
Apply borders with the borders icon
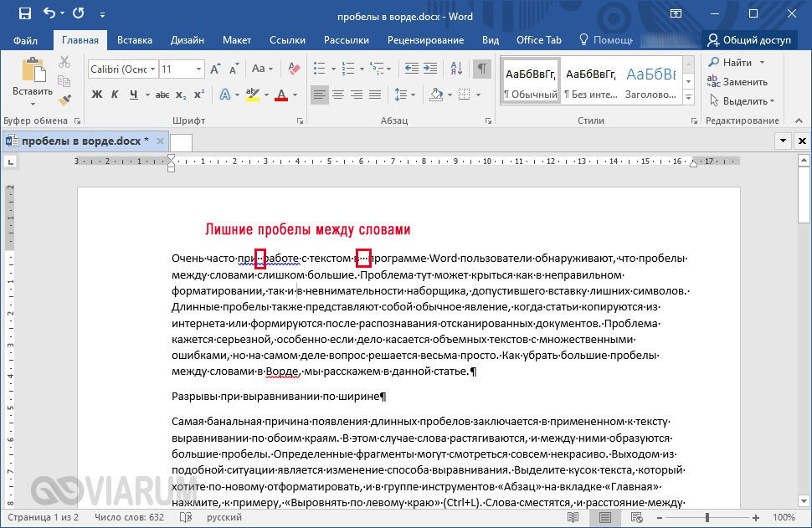pos(465,95)
